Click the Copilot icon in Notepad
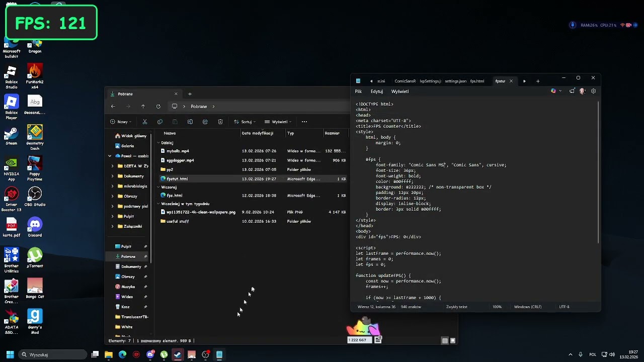This screenshot has width=644, height=362. click(553, 92)
